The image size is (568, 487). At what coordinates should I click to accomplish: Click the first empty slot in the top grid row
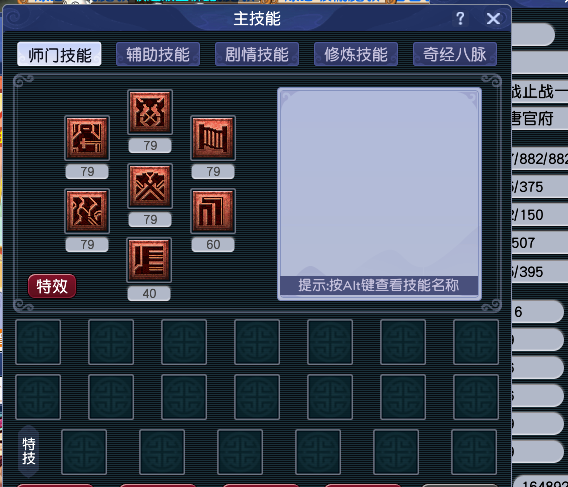point(38,342)
